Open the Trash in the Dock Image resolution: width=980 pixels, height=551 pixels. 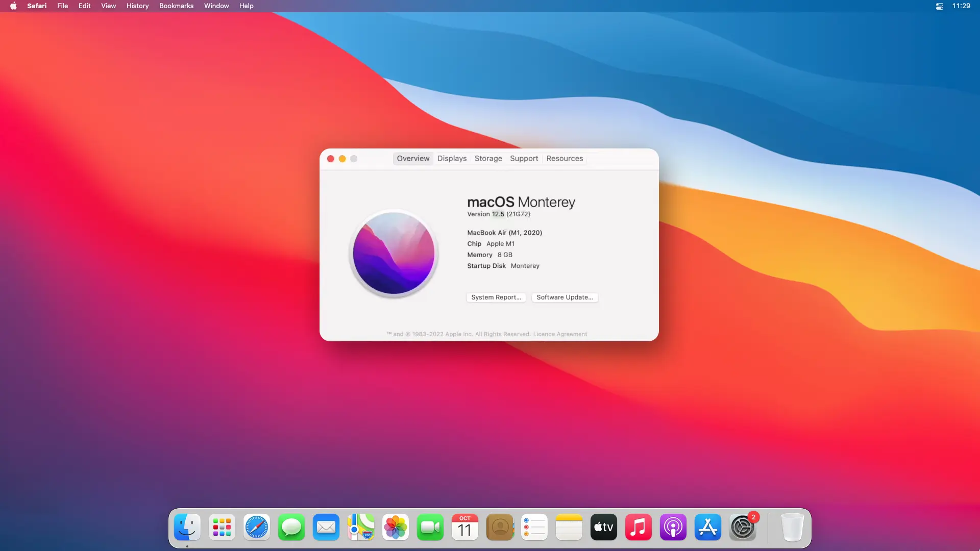tap(792, 527)
